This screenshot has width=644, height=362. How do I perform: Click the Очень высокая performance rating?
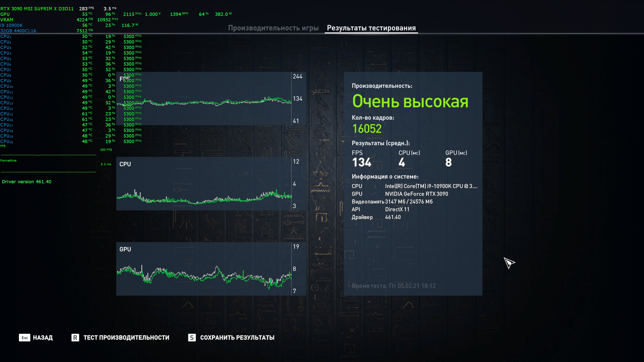(x=410, y=102)
